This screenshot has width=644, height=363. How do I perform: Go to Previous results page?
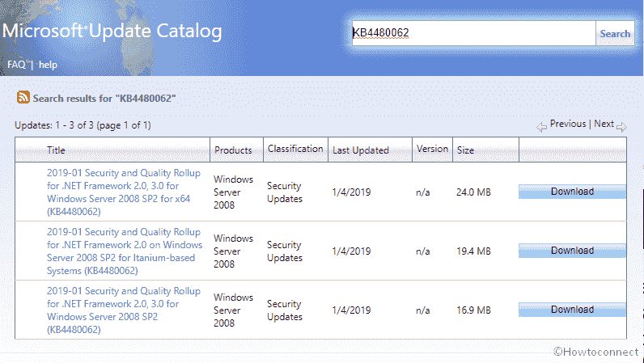coord(568,124)
